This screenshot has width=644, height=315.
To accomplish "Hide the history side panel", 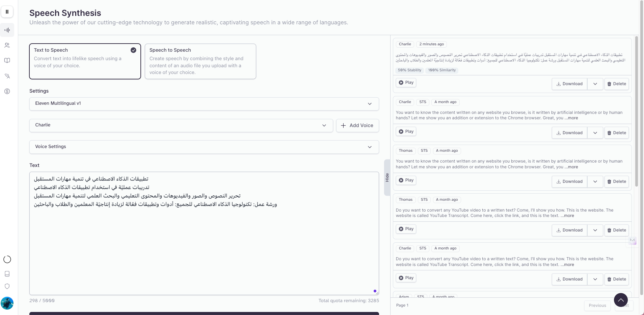I will [x=387, y=177].
